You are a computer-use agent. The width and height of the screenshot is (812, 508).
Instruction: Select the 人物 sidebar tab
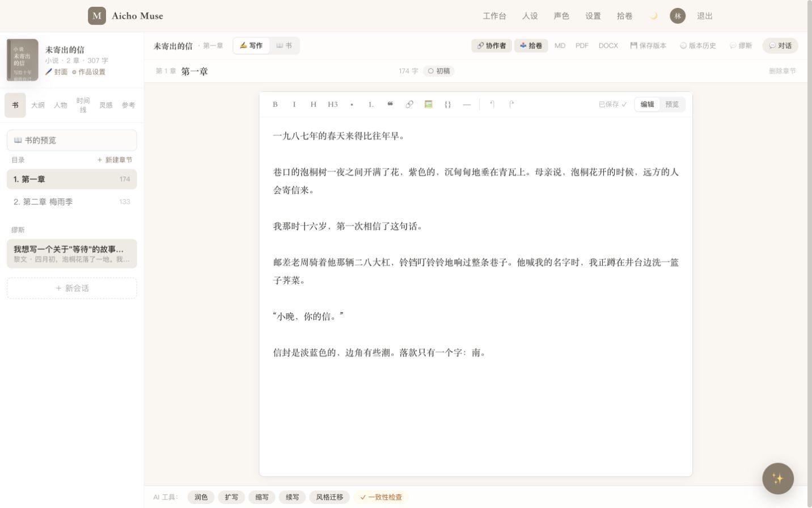61,105
